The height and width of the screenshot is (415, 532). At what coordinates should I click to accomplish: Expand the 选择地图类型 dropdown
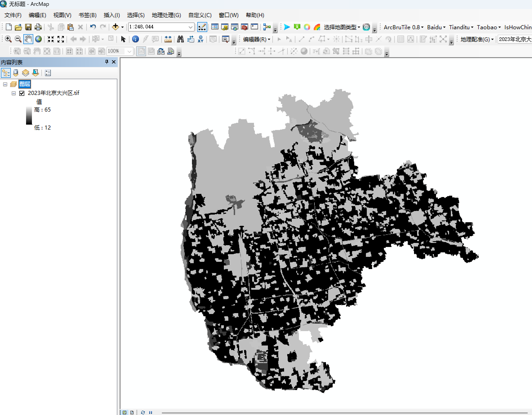pyautogui.click(x=341, y=27)
